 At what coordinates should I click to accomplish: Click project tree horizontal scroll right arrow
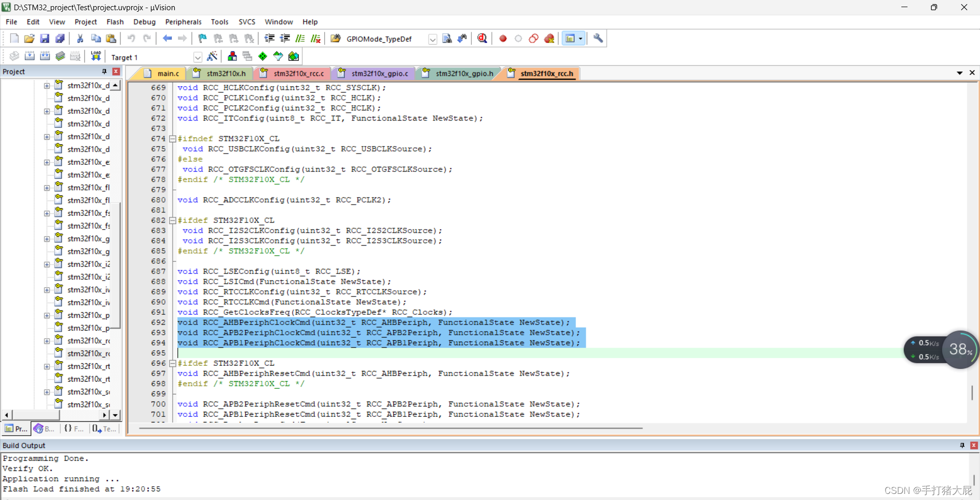tap(105, 415)
